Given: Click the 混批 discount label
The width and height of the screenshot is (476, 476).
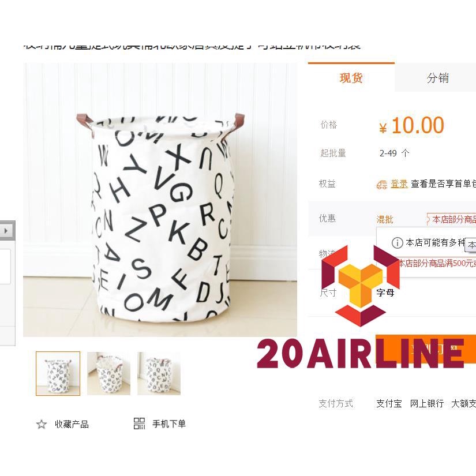Looking at the screenshot, I should [385, 219].
